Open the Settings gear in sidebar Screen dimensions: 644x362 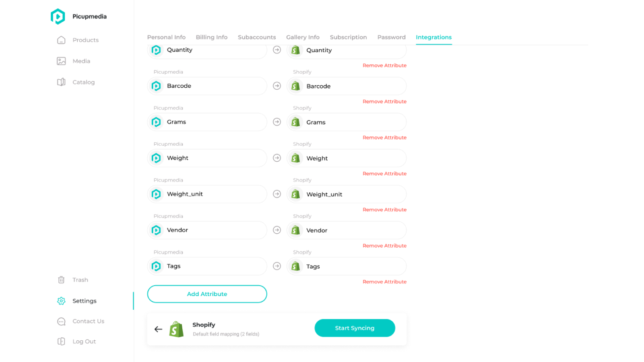[61, 301]
